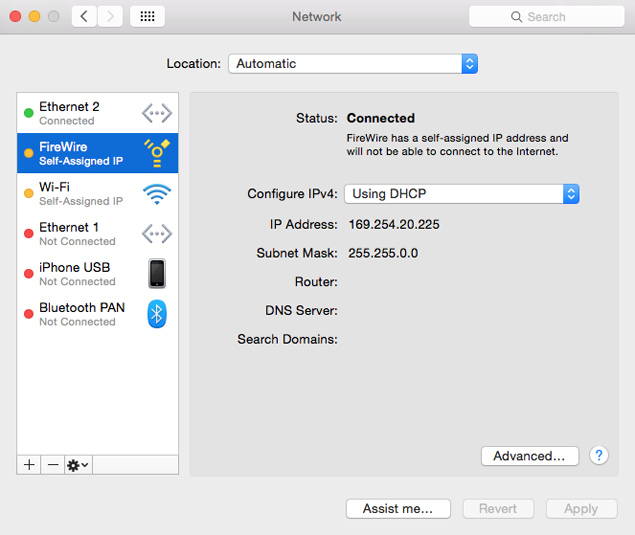Click the DNS Server: label

click(x=301, y=311)
